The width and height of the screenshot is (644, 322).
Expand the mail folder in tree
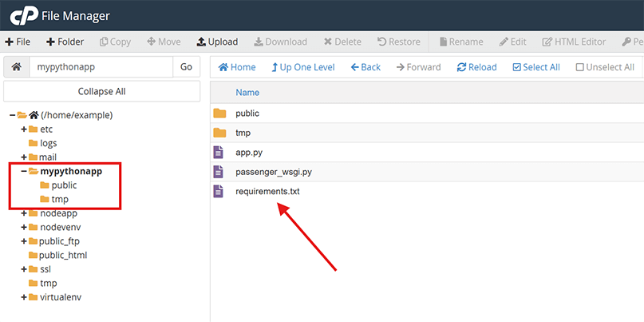click(x=24, y=157)
